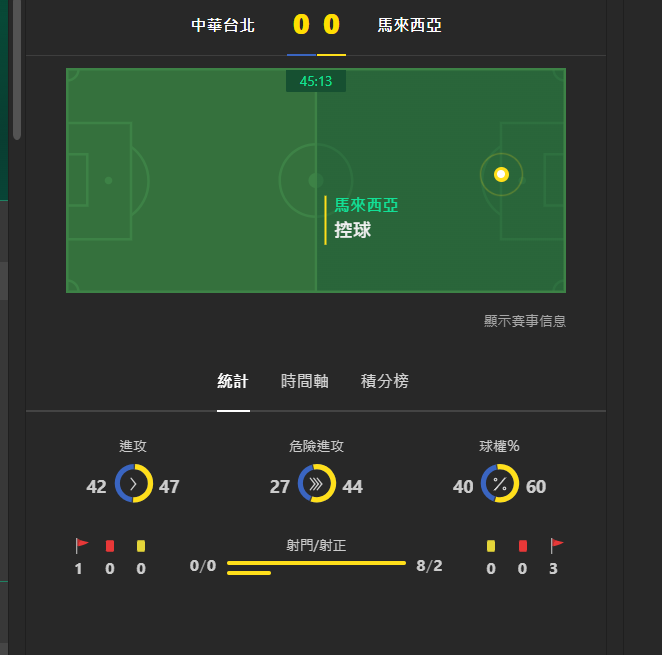Image resolution: width=662 pixels, height=655 pixels.
Task: Click the right team's red card icon
Action: (522, 546)
